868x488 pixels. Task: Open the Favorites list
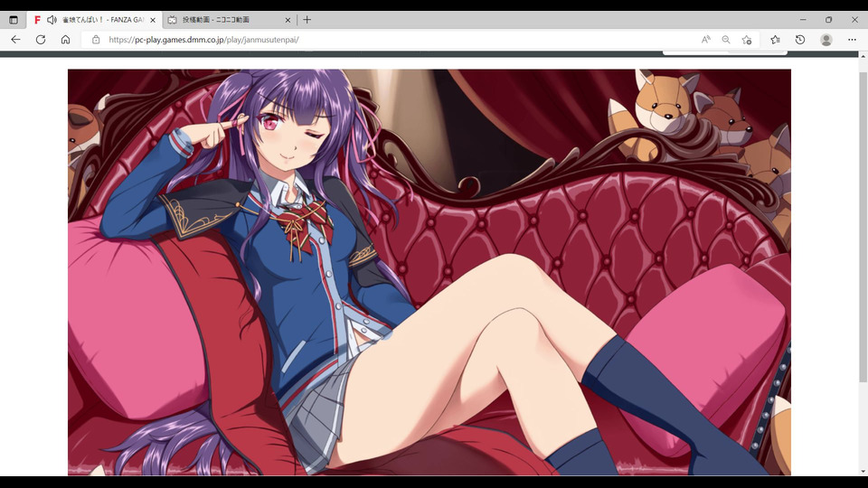tap(775, 40)
